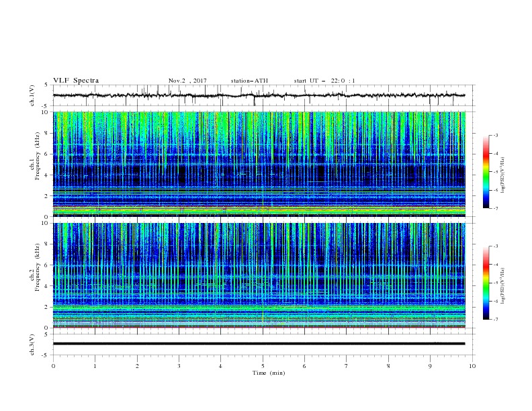Click the time axis tick label '0'
The height and width of the screenshot is (411, 532).
click(x=53, y=366)
